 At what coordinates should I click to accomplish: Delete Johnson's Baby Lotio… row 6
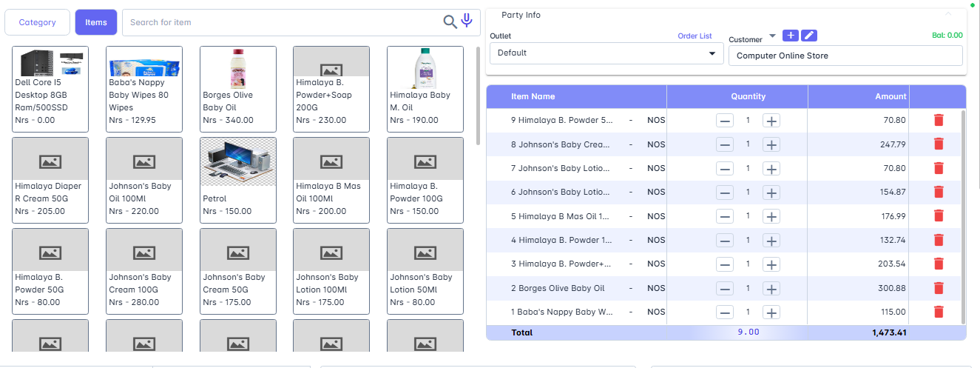coord(939,192)
